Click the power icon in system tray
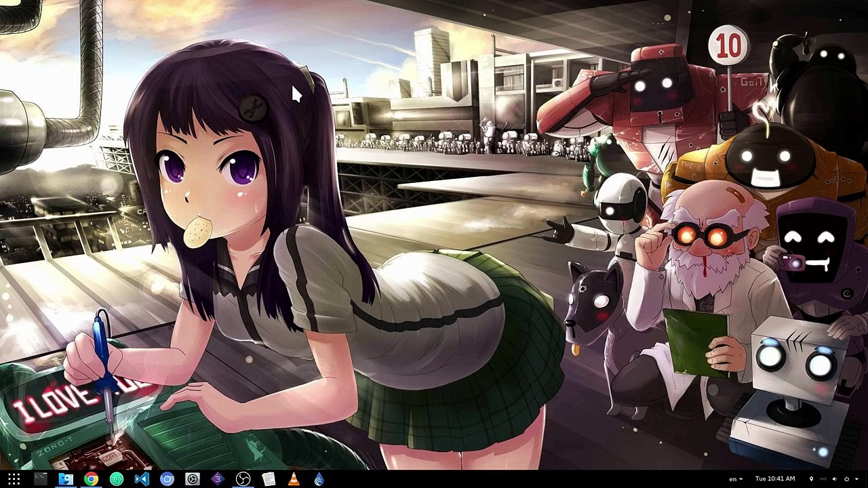The width and height of the screenshot is (868, 488). point(846,479)
